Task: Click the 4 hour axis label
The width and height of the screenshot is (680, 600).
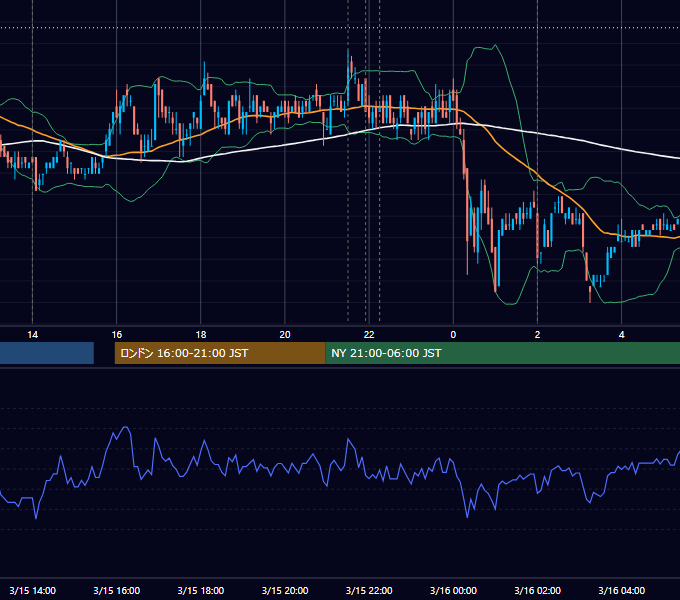Action: pos(621,335)
